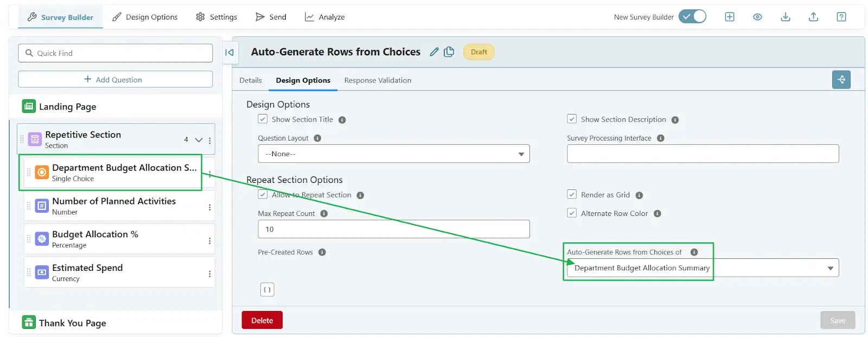Switch to Design Options in top navigation
The height and width of the screenshot is (337, 868).
click(145, 17)
